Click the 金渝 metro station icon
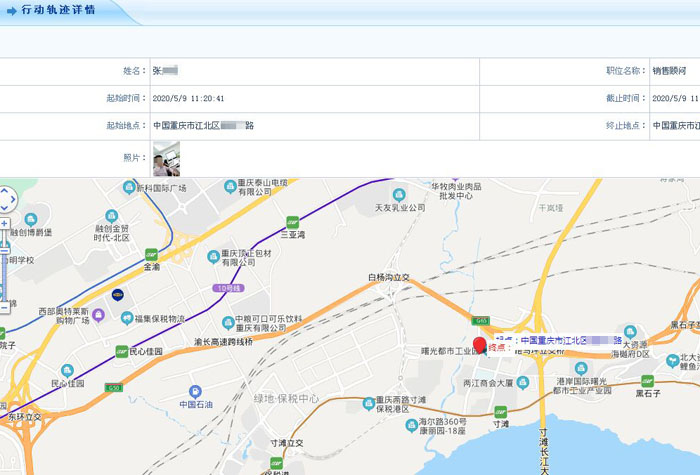700x475 pixels. [x=151, y=255]
